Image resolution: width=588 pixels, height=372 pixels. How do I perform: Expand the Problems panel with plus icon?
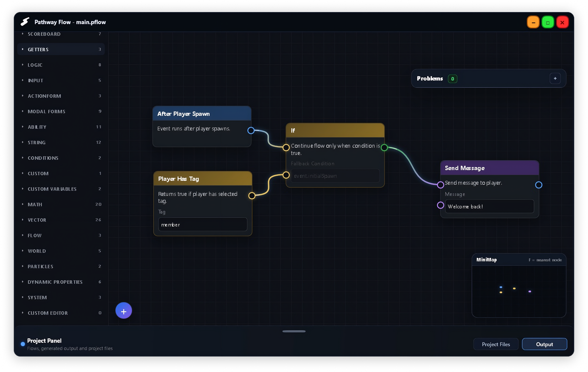555,79
